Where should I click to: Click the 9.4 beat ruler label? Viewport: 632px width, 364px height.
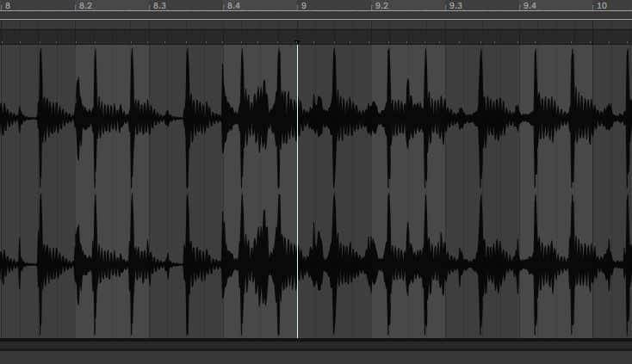click(530, 6)
